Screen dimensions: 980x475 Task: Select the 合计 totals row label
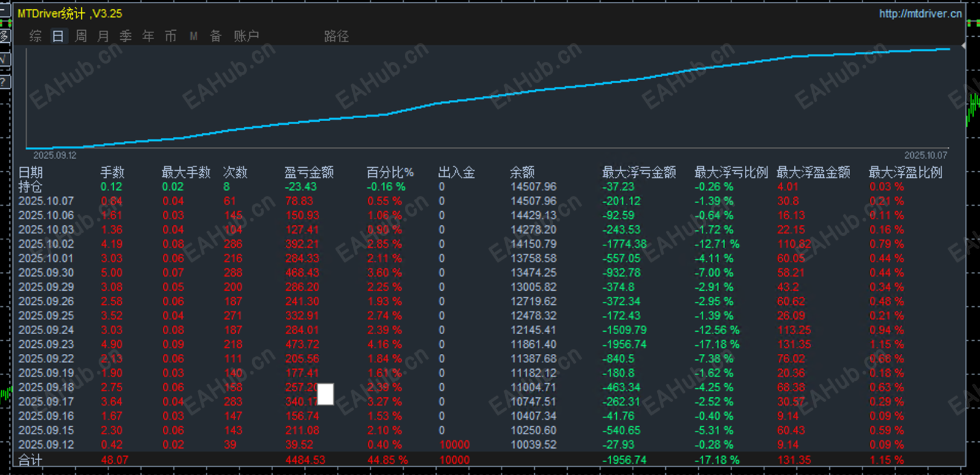(31, 460)
